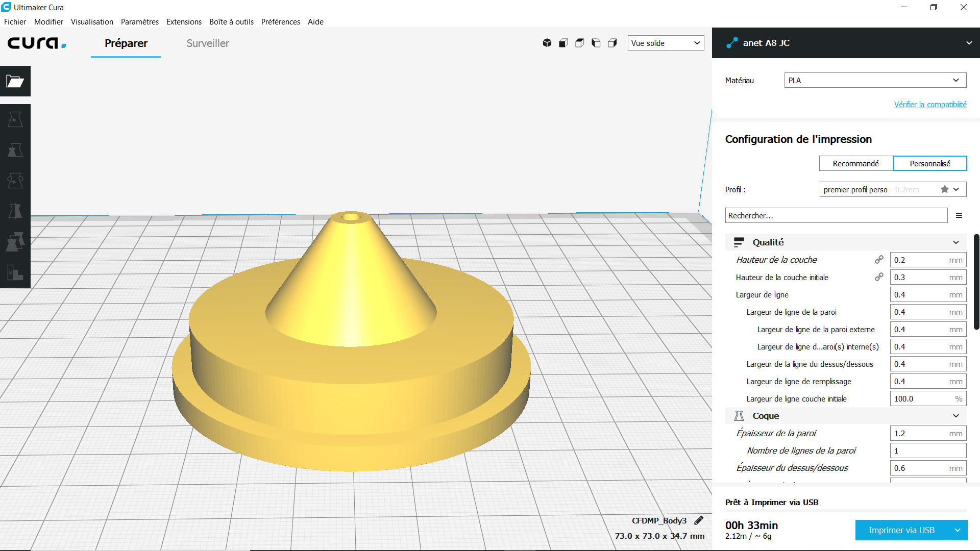
Task: Switch to 3D perspective camera view icon
Action: (x=547, y=43)
